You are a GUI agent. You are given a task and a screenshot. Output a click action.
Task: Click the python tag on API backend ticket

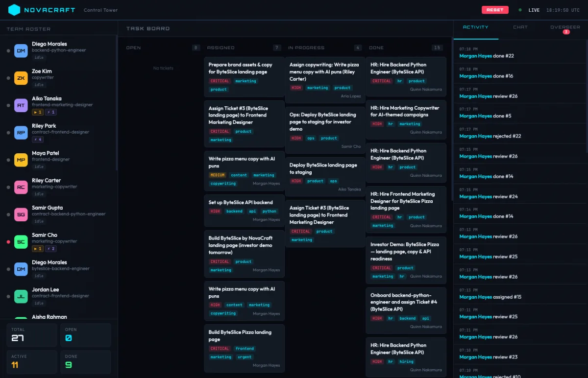269,211
